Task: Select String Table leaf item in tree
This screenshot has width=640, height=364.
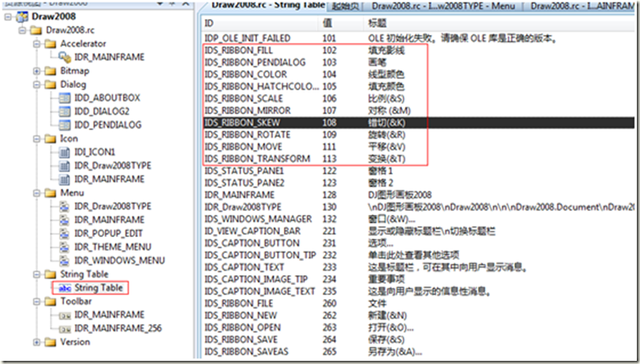Action: pos(98,288)
